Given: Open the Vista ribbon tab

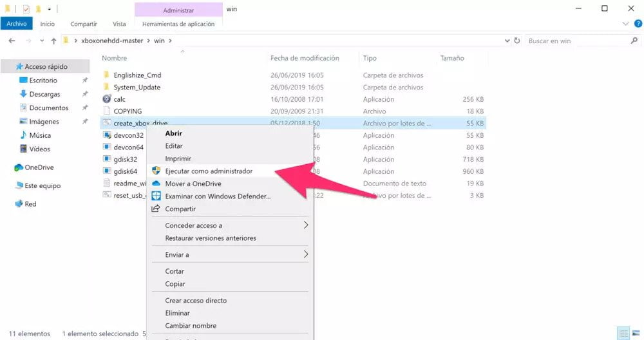Looking at the screenshot, I should point(119,24).
